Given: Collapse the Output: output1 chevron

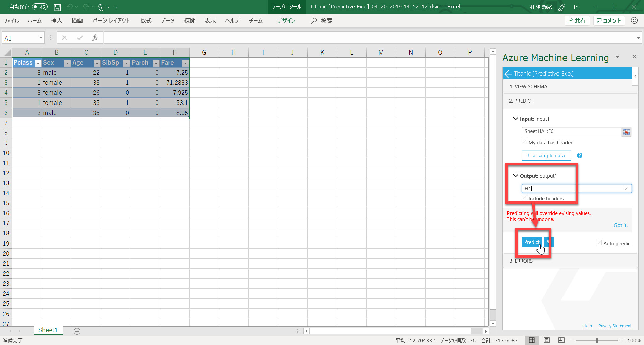Looking at the screenshot, I should [516, 175].
